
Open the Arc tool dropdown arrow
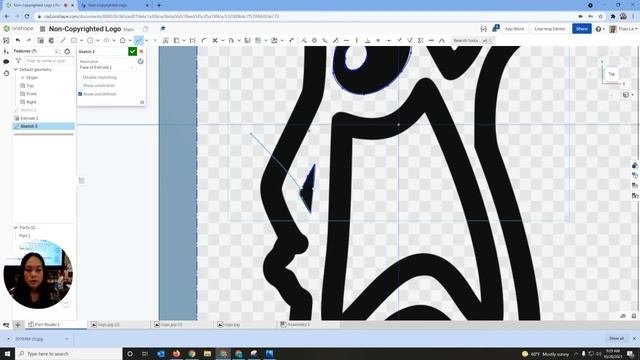coord(114,40)
